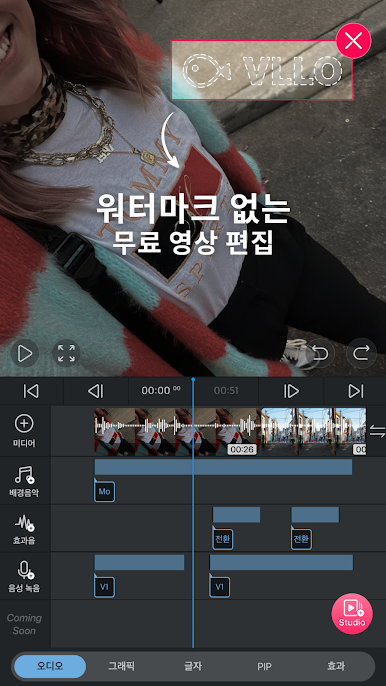Viewport: 386px width, 686px height.
Task: Undo the last edit
Action: coord(320,353)
